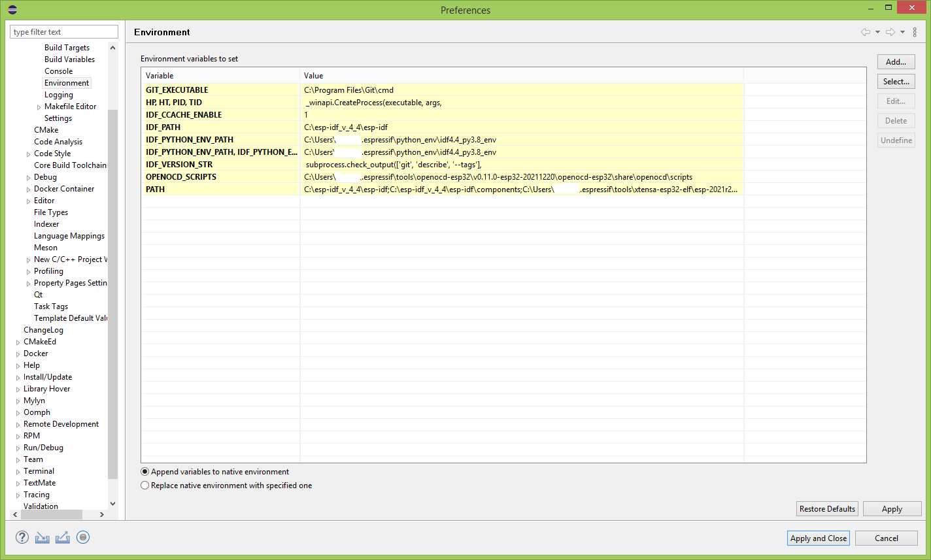The image size is (931, 560).
Task: Click tree horizontal scrollbar right arrow
Action: (x=101, y=515)
